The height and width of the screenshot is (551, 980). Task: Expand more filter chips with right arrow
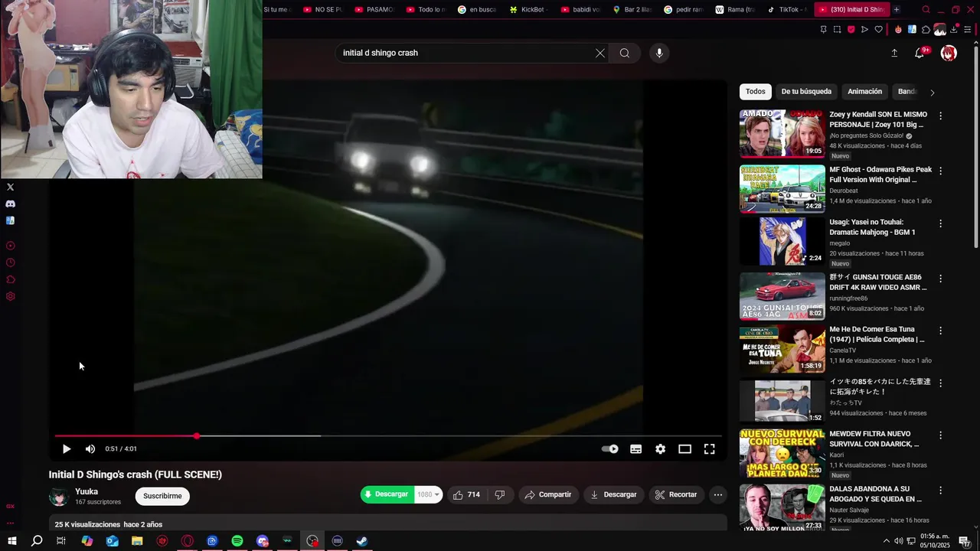point(932,93)
